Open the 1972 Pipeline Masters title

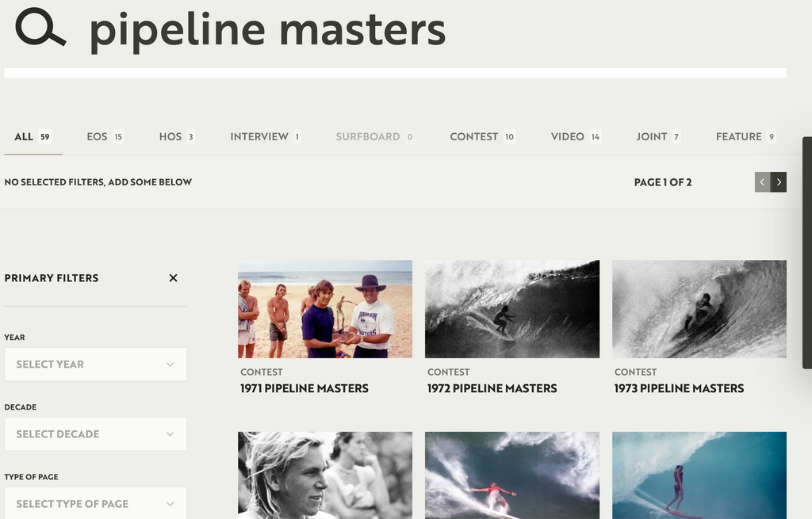(x=492, y=388)
